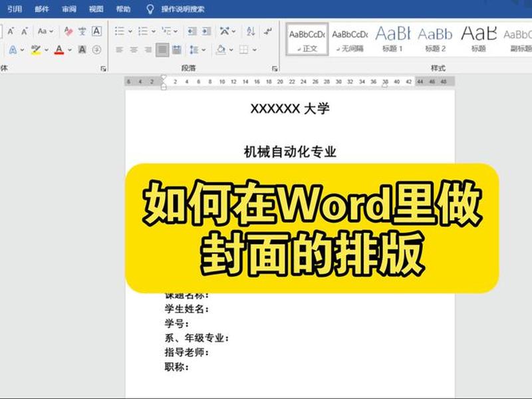The height and width of the screenshot is (399, 532).
Task: Toggle the highlighted Justify alignment button
Action: [162, 50]
